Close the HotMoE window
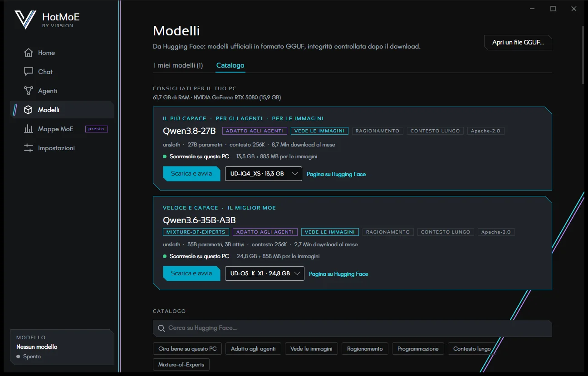588x376 pixels. click(574, 9)
